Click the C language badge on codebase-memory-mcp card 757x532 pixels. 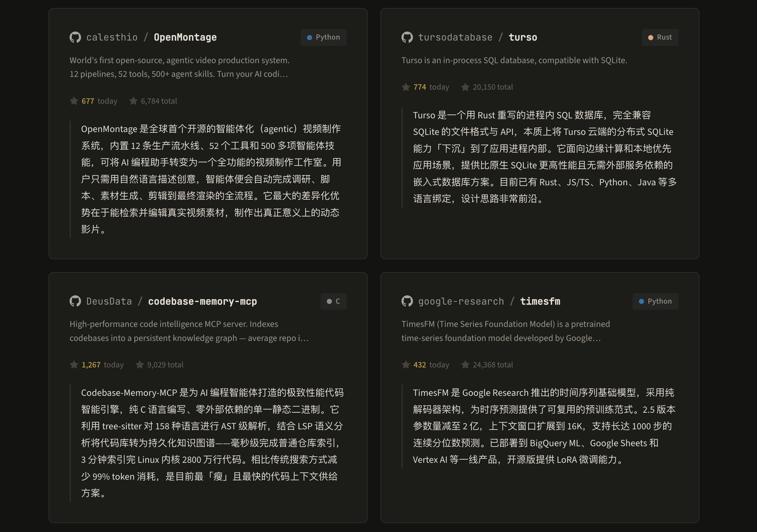click(x=333, y=301)
